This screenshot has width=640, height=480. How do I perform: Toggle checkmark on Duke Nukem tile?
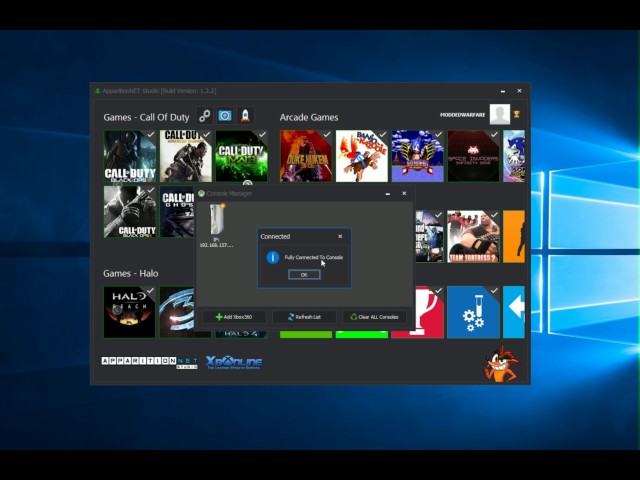point(327,134)
